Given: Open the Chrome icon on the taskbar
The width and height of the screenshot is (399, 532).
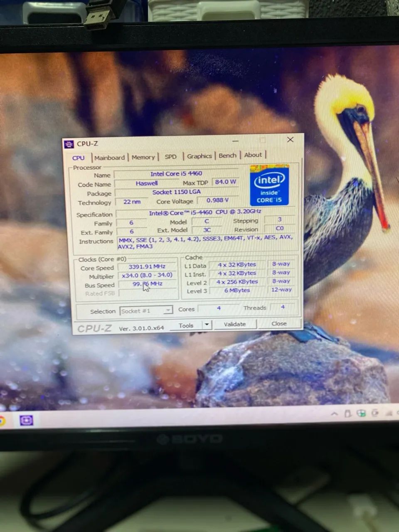Looking at the screenshot, I should tap(2, 421).
